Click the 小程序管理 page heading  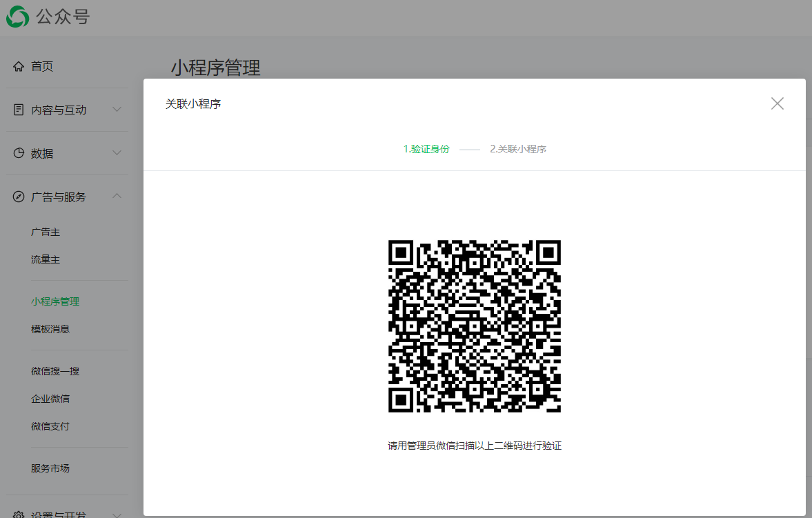[x=215, y=68]
